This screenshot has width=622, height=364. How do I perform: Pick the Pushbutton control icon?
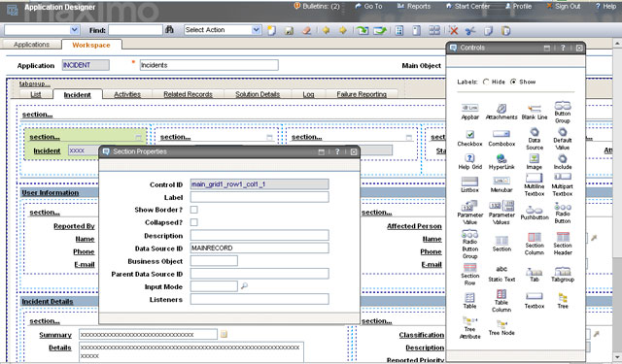[x=535, y=210]
